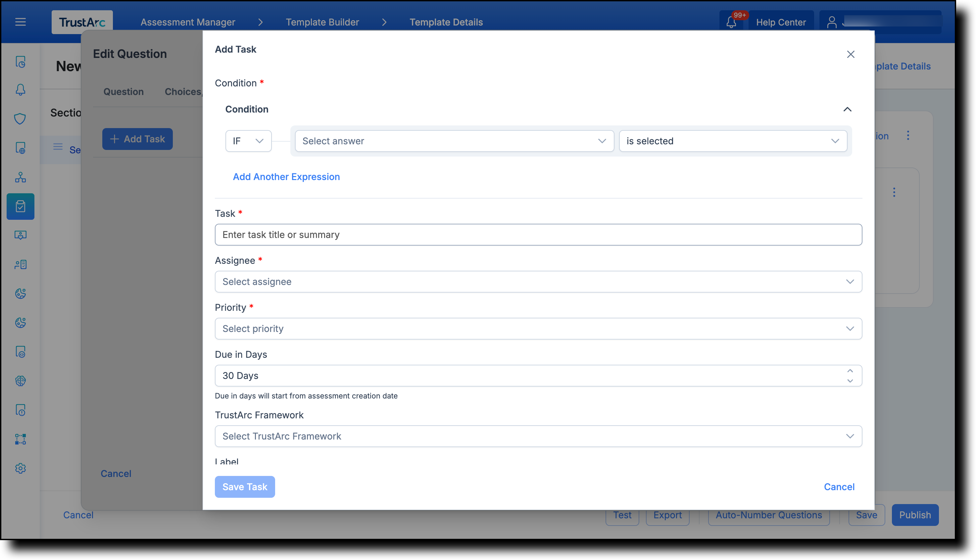Collapse the Condition section chevron

coord(848,109)
